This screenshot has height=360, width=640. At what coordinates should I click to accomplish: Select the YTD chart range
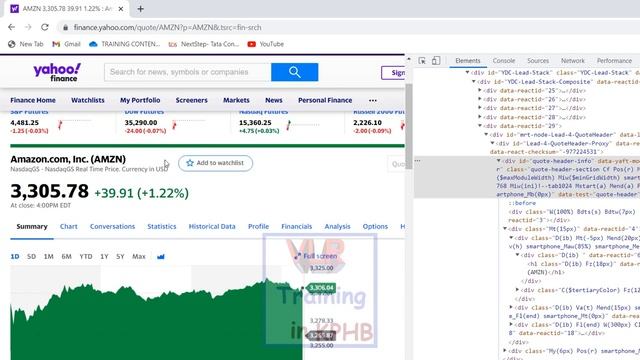[x=86, y=257]
